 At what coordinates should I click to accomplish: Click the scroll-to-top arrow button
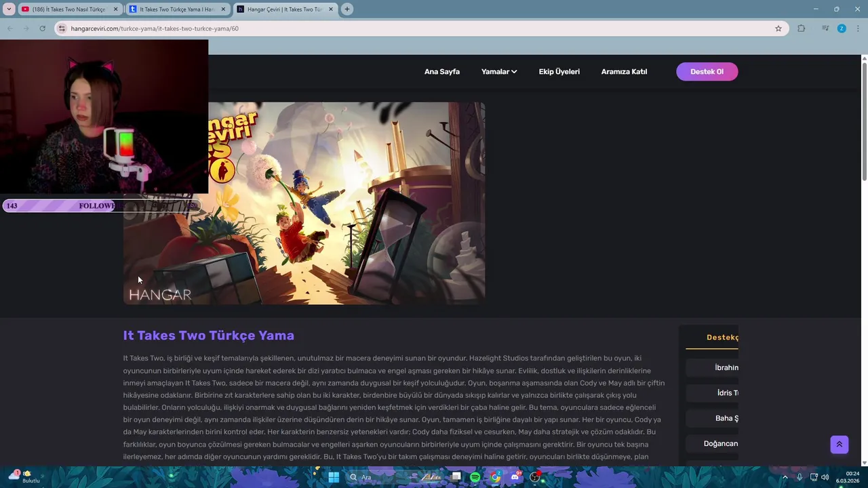point(840,445)
